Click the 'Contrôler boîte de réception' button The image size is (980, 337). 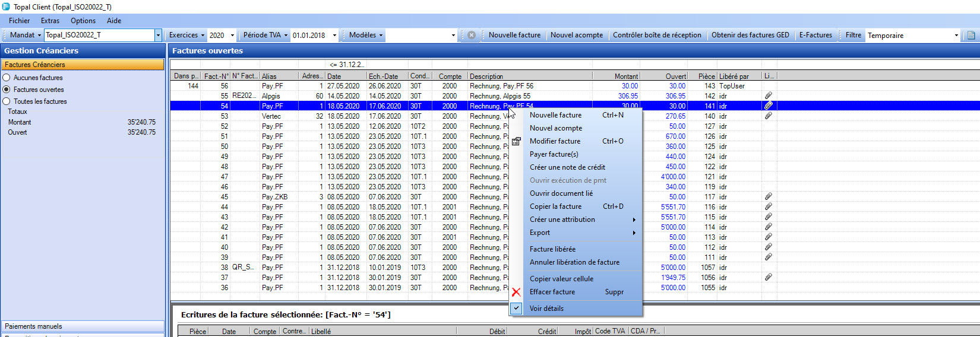(x=657, y=35)
